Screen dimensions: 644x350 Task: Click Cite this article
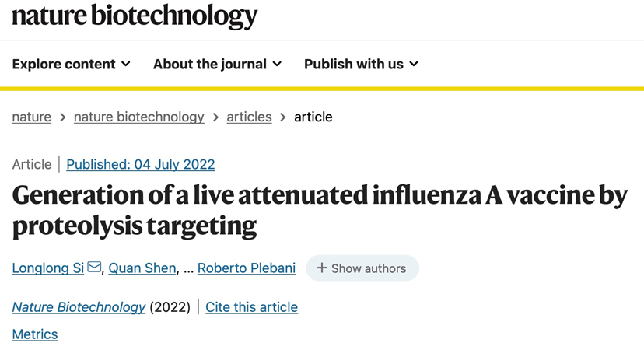coord(251,306)
